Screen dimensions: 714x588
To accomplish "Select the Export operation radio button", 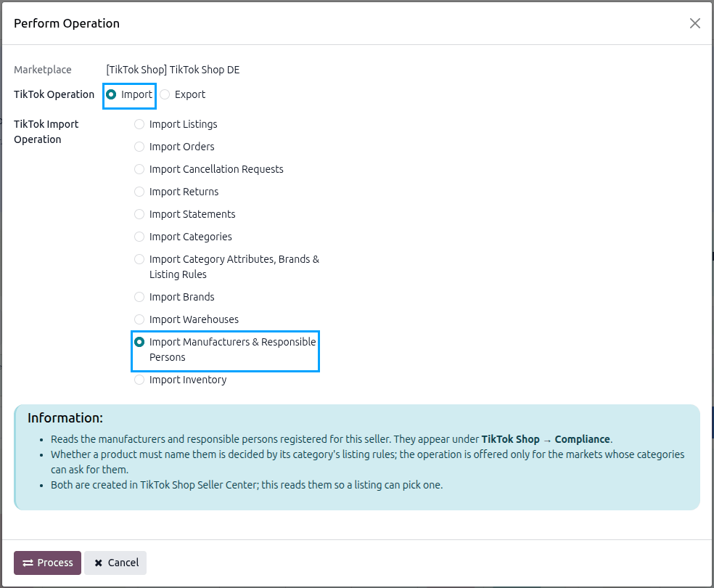I will [x=165, y=95].
